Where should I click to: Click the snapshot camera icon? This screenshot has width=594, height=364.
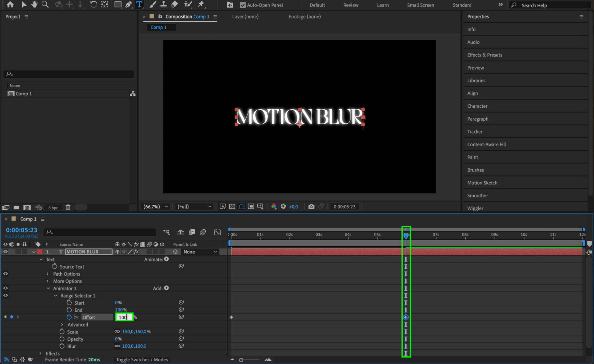click(x=311, y=207)
